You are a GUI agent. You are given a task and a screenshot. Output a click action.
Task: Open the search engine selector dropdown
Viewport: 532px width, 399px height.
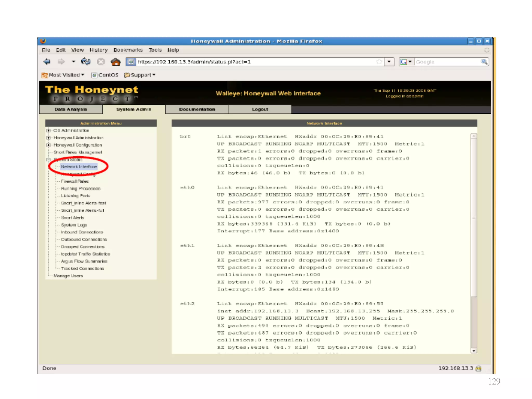(x=410, y=62)
